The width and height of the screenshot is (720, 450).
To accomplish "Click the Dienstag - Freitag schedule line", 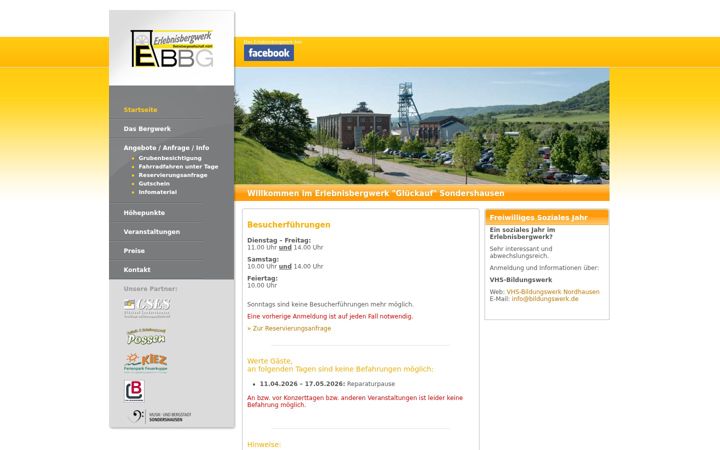I will (x=279, y=240).
